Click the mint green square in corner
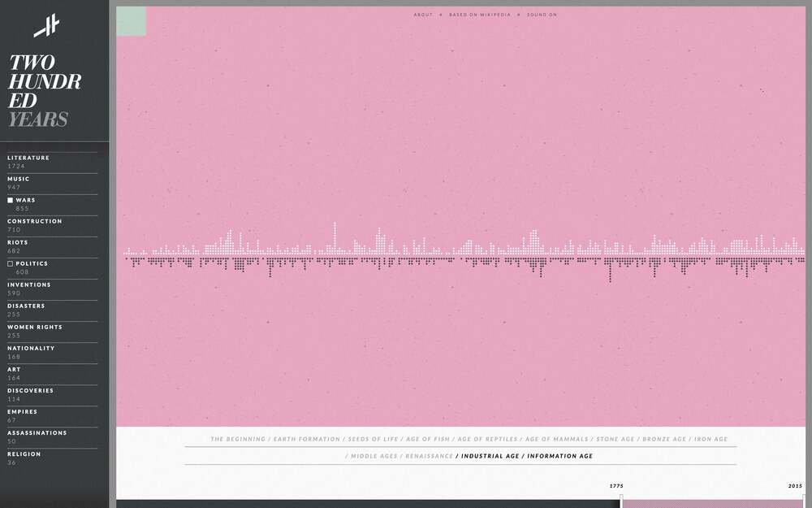812x508 pixels. click(132, 21)
